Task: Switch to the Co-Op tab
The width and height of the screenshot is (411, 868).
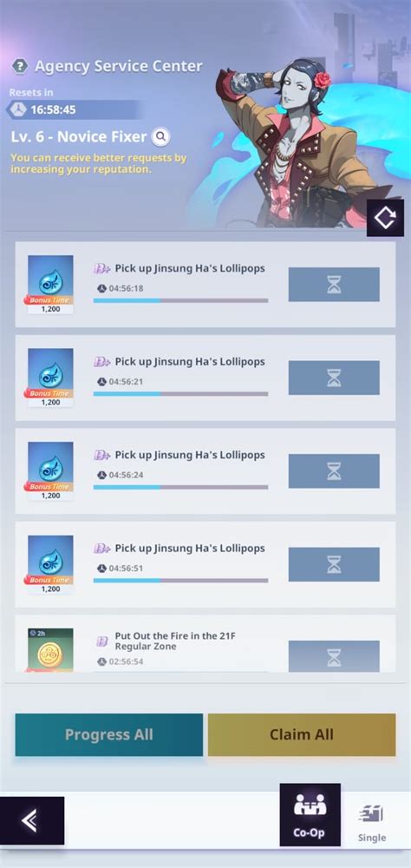Action: point(310,815)
